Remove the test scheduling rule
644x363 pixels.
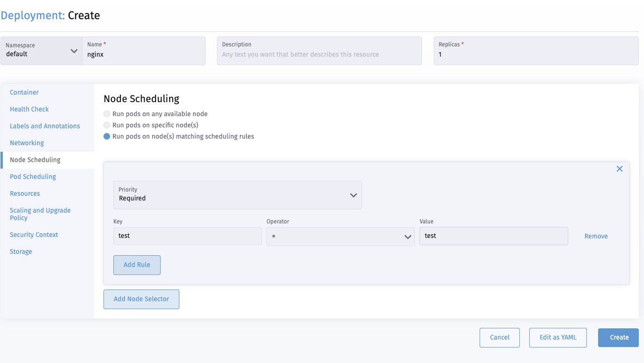pyautogui.click(x=595, y=236)
